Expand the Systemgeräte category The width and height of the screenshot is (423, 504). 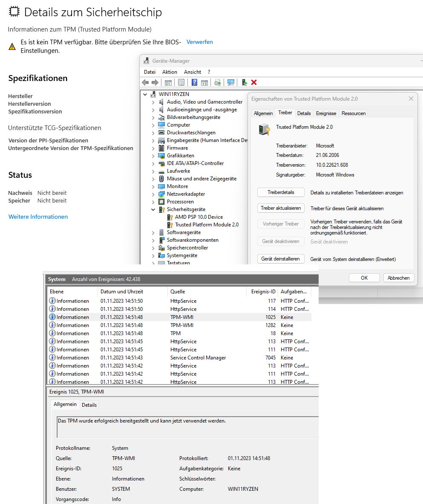(153, 256)
